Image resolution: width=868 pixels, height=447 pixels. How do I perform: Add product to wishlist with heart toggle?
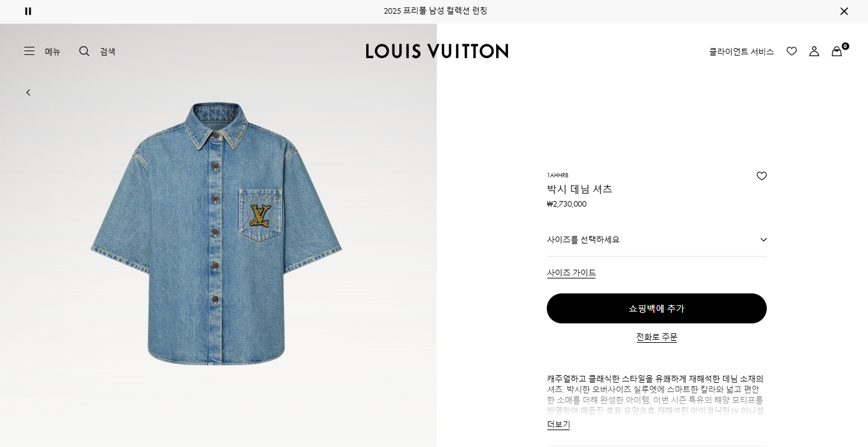762,176
